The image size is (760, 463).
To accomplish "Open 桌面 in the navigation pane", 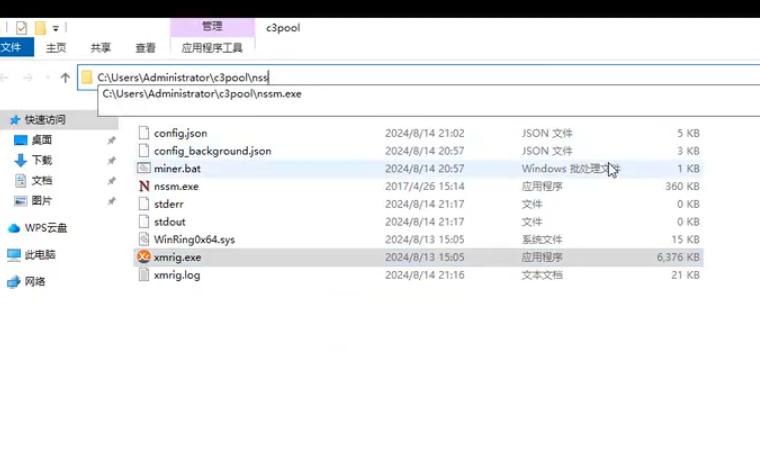I will pyautogui.click(x=42, y=140).
